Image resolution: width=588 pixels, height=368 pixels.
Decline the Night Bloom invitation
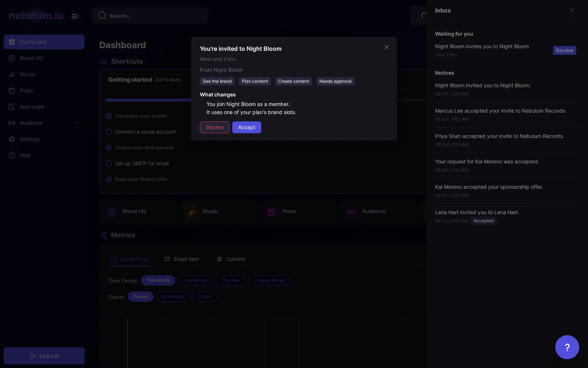[215, 127]
